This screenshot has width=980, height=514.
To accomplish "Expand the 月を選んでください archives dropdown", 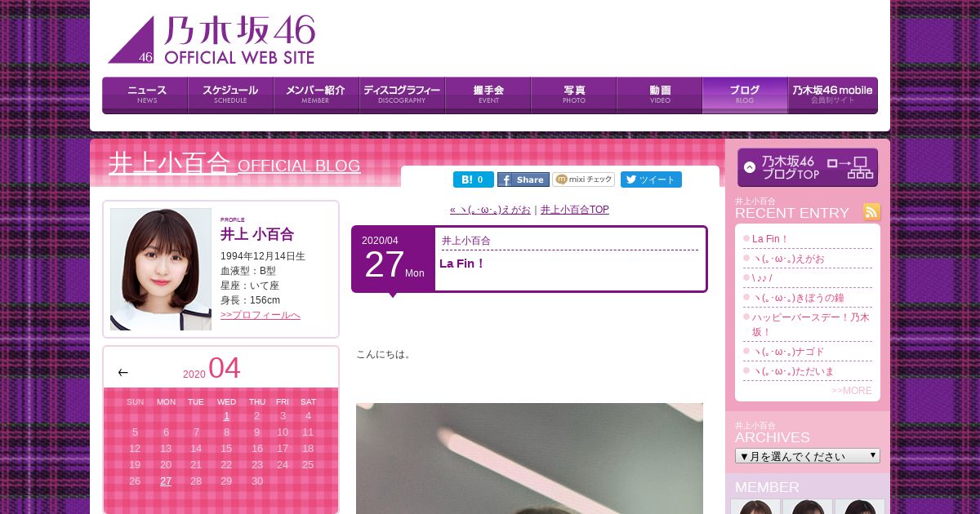I will pyautogui.click(x=808, y=456).
